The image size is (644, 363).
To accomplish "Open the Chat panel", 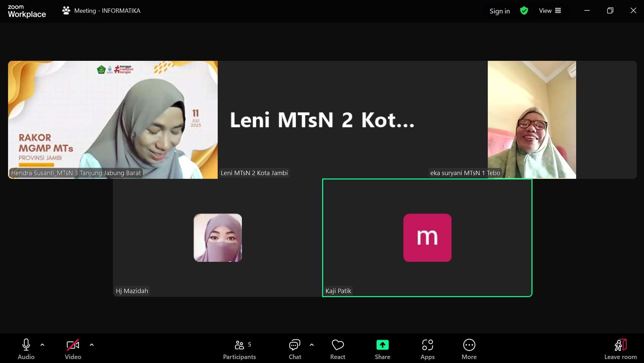I will pos(295,349).
